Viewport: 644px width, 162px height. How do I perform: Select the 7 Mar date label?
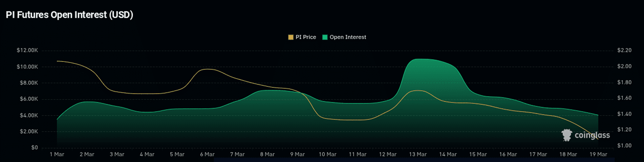pyautogui.click(x=237, y=155)
